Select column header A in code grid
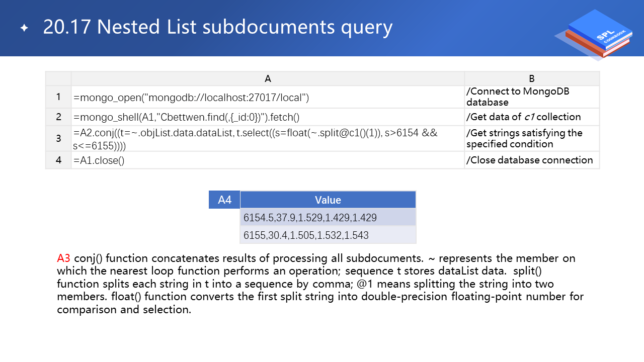644x362 pixels. pos(268,78)
